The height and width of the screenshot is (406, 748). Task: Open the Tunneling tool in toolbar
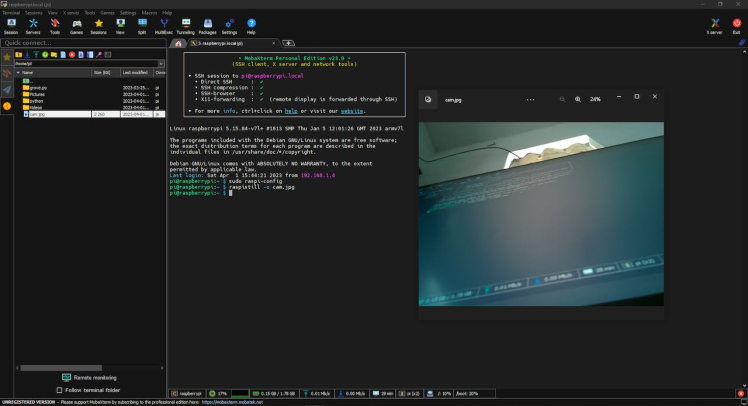tap(186, 25)
